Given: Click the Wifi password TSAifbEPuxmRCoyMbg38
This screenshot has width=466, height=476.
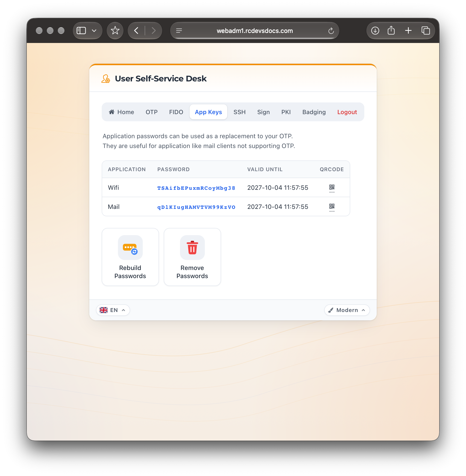Looking at the screenshot, I should (196, 188).
